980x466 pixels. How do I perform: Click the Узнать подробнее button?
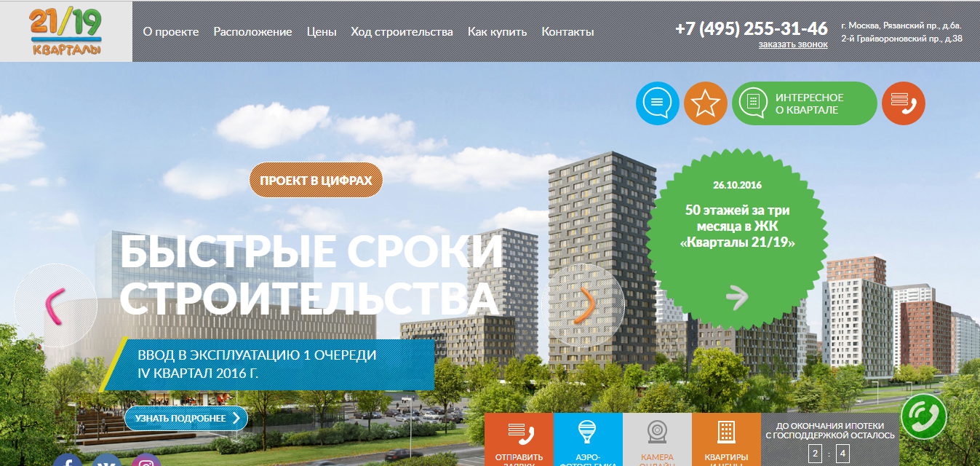(x=186, y=418)
